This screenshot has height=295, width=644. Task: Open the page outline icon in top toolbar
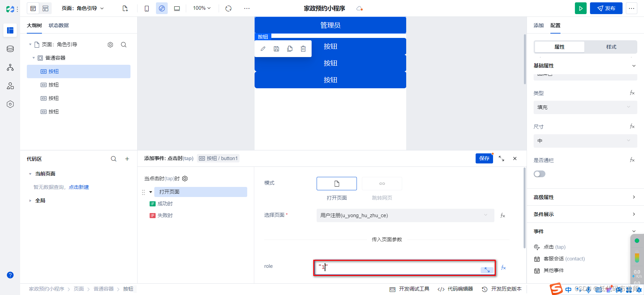[x=33, y=8]
